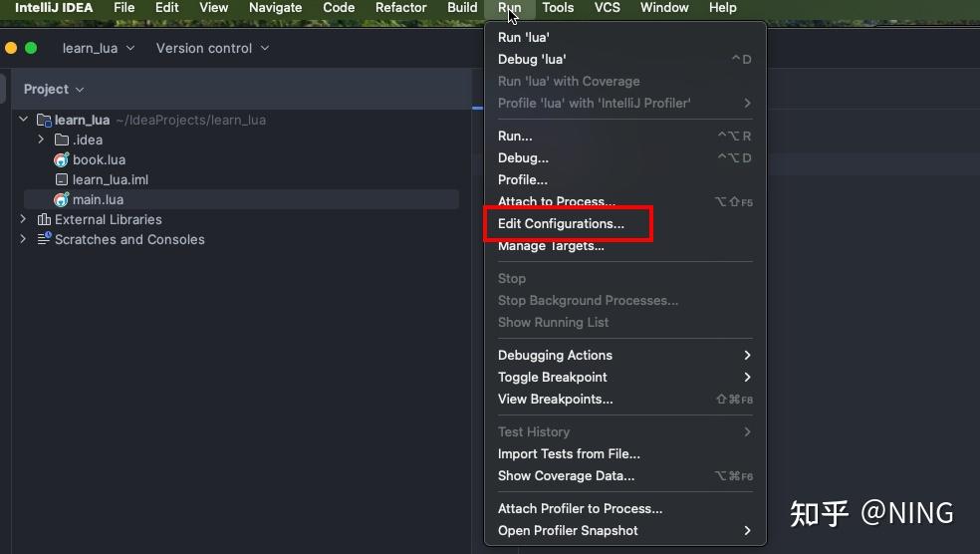Viewport: 980px width, 554px height.
Task: Open the Version control dropdown
Action: [x=212, y=48]
